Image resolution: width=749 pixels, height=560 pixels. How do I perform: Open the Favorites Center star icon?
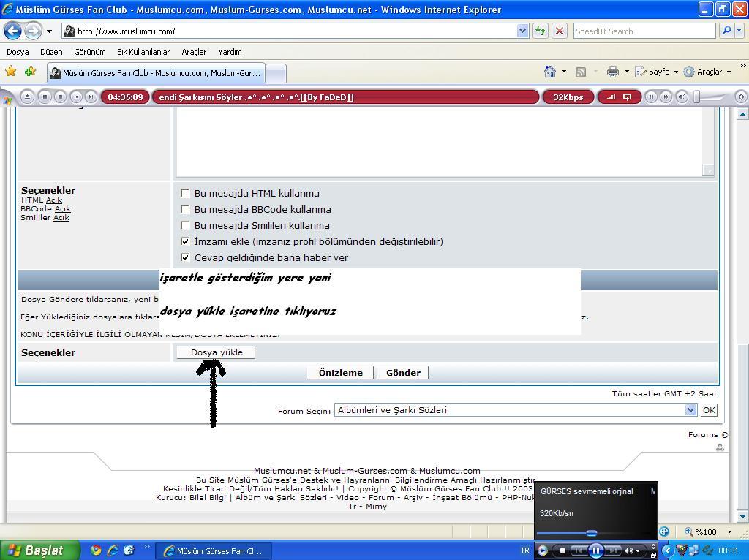click(x=10, y=72)
